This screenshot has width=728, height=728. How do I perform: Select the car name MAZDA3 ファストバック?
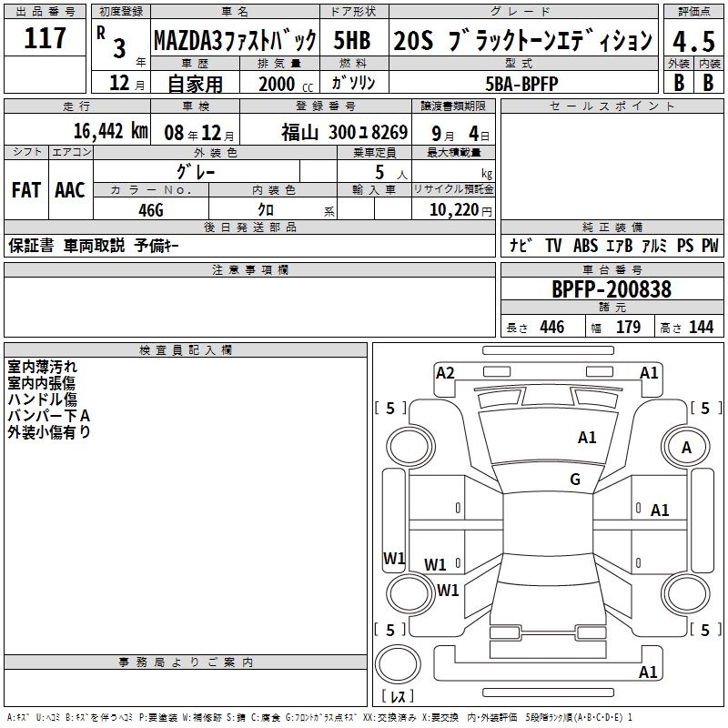pos(235,40)
